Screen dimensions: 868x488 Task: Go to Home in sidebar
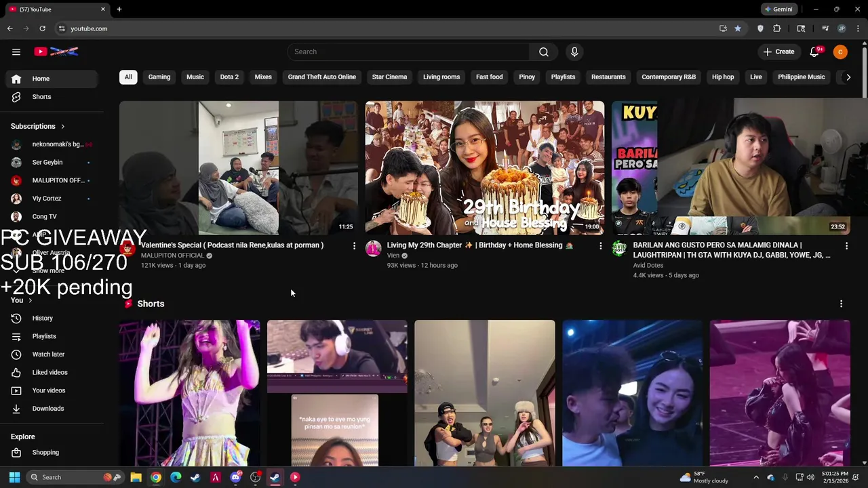point(52,79)
